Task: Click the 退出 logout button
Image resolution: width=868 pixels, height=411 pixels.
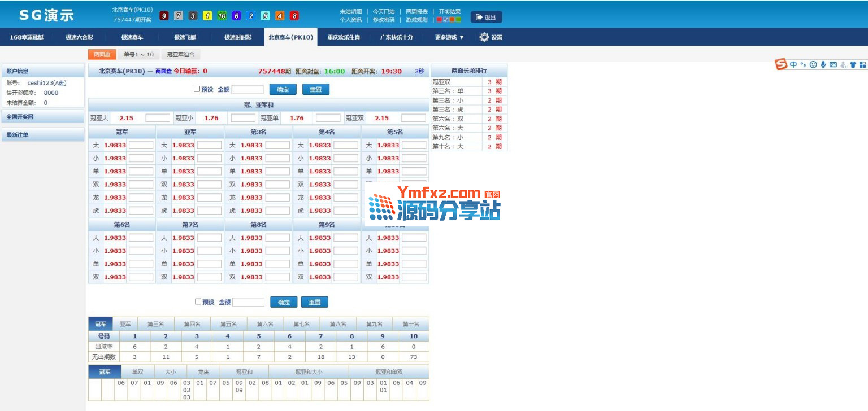Action: click(486, 18)
